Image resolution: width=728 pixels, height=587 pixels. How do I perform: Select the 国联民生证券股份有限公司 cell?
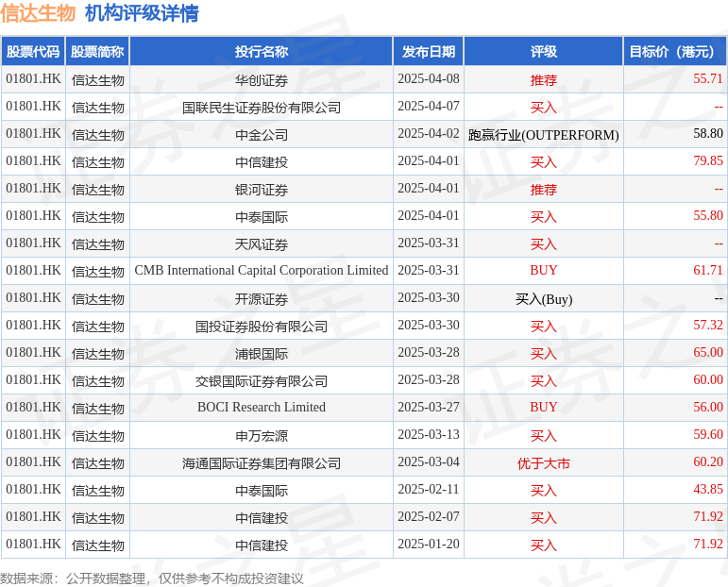click(262, 108)
